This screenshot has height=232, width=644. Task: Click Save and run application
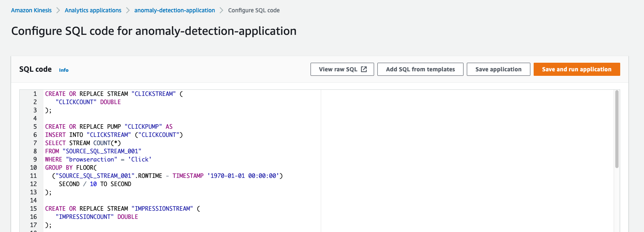(x=576, y=69)
